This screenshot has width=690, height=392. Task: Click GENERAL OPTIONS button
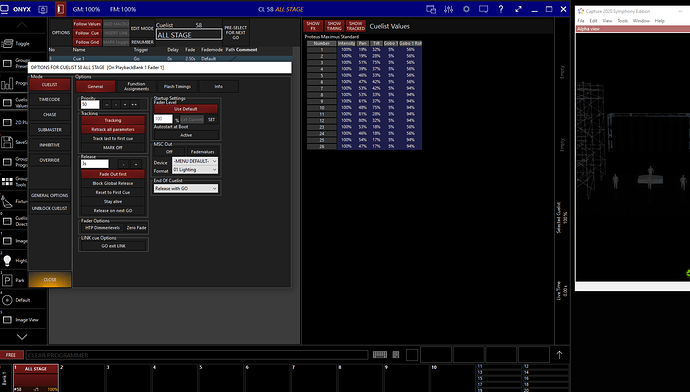[50, 195]
